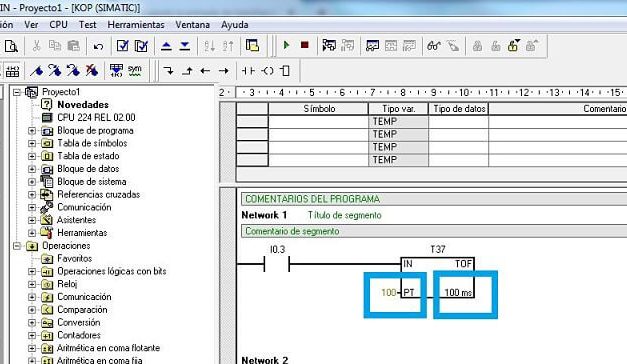Click the Título de segmento text

point(344,215)
